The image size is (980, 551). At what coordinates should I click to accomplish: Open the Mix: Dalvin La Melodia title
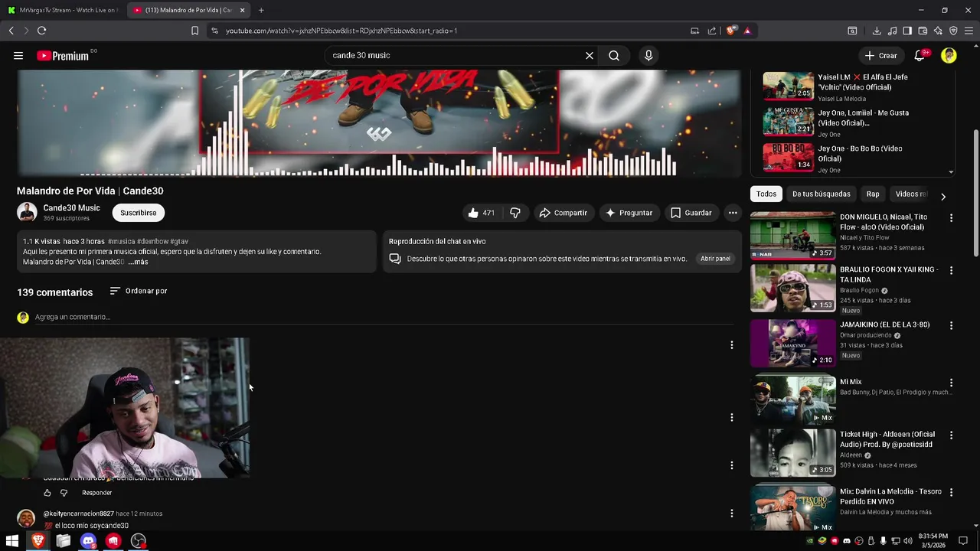890,496
